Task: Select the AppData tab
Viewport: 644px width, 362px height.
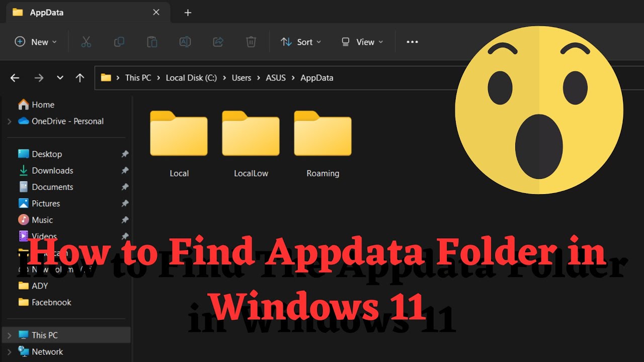Action: click(87, 13)
